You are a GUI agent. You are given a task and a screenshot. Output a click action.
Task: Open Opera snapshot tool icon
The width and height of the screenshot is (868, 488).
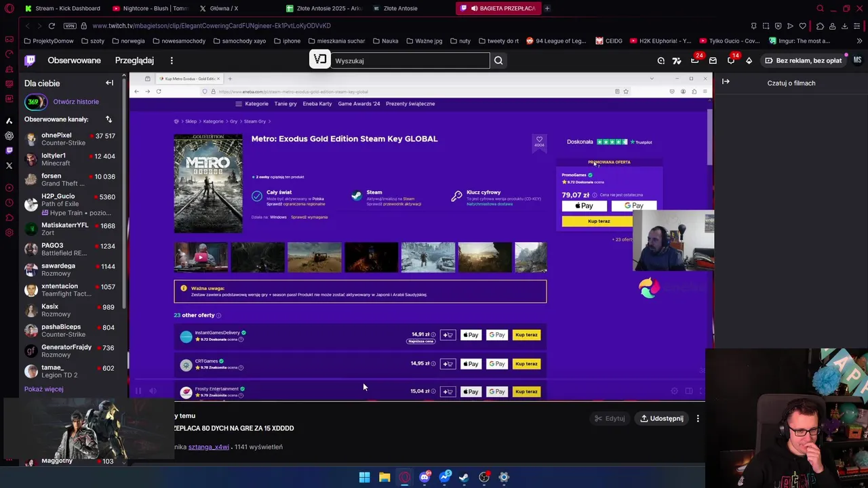click(766, 26)
